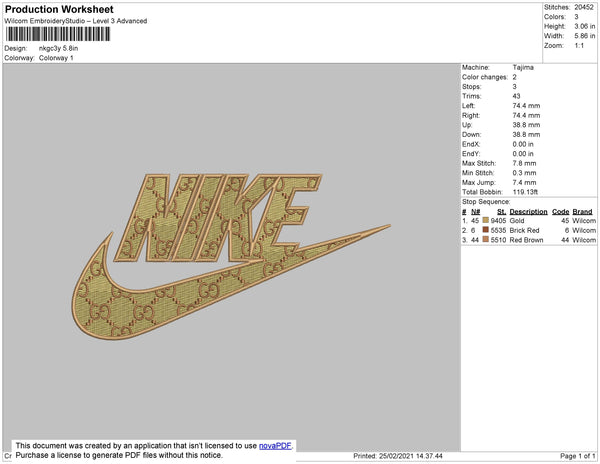Click the St. column header
The height and width of the screenshot is (464, 600).
(501, 212)
